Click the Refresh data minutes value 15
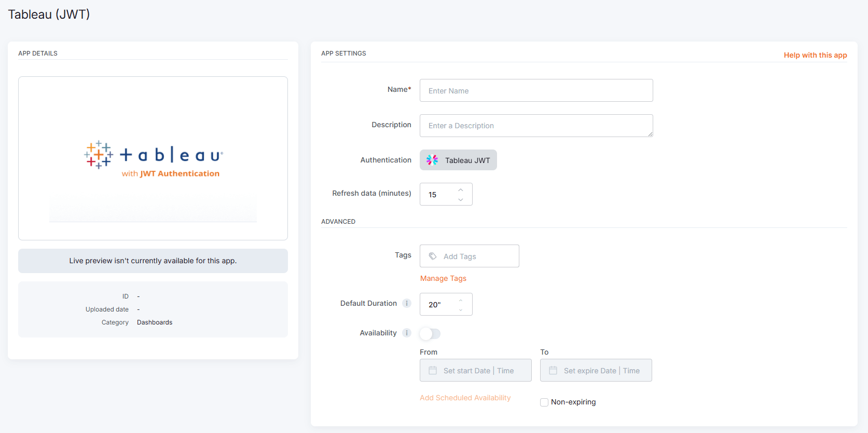Screen dimensions: 868x433 [x=433, y=195]
